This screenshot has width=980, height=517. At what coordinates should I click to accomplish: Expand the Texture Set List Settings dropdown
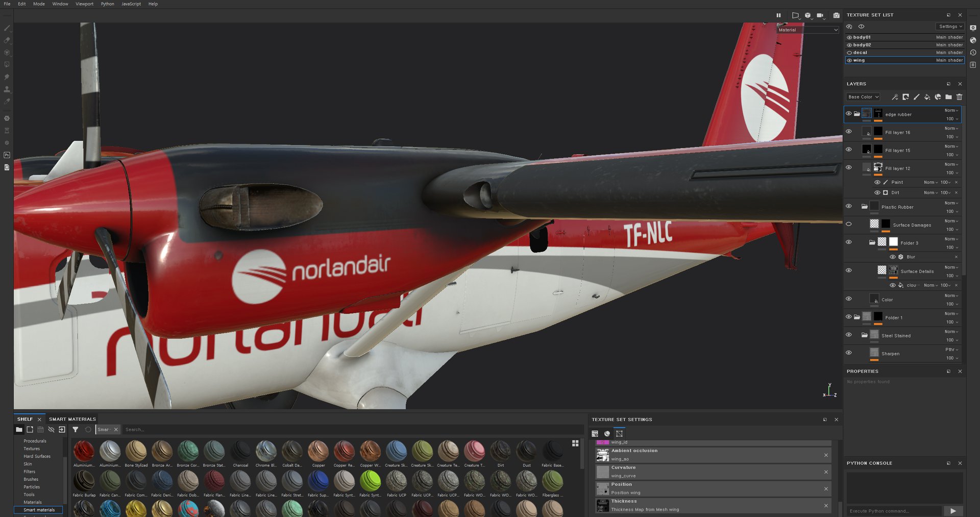tap(950, 27)
